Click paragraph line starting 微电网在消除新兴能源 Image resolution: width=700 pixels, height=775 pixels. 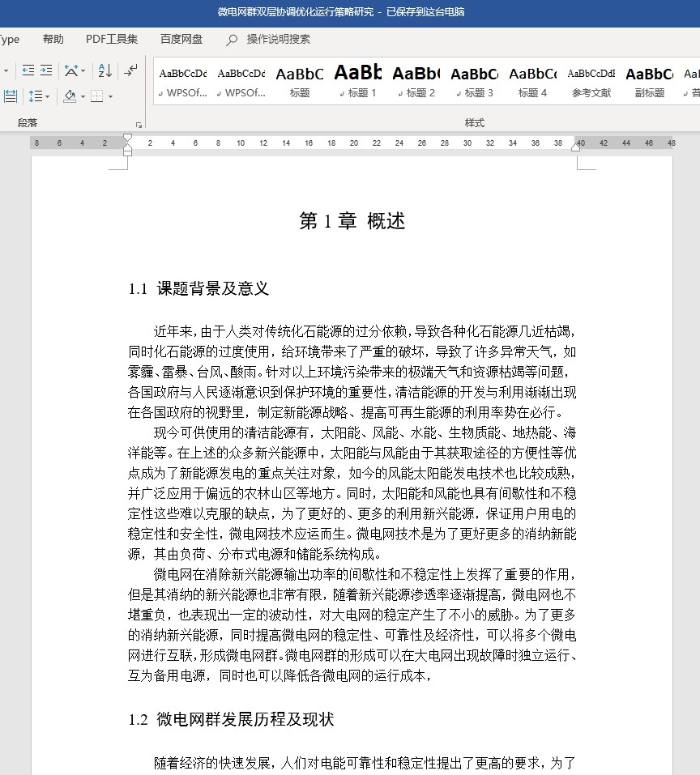[365, 574]
